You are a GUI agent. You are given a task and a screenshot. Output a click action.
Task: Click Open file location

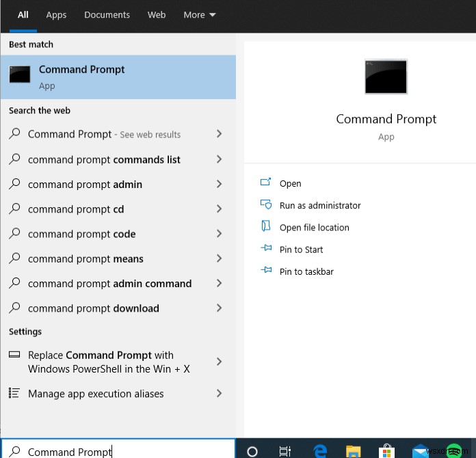click(x=314, y=228)
